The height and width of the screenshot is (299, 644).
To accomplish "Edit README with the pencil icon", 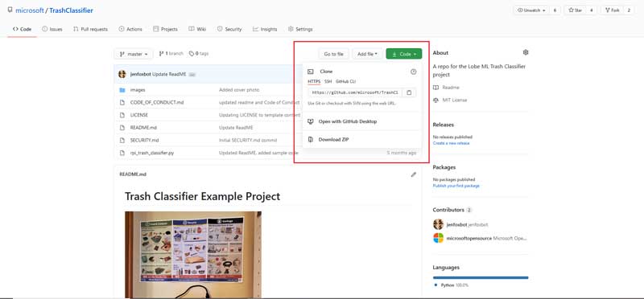I will point(413,174).
